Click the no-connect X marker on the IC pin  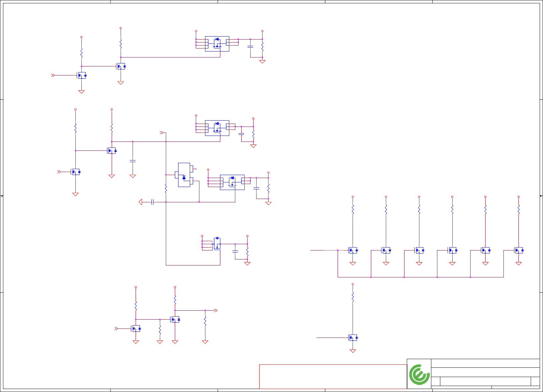point(195,169)
